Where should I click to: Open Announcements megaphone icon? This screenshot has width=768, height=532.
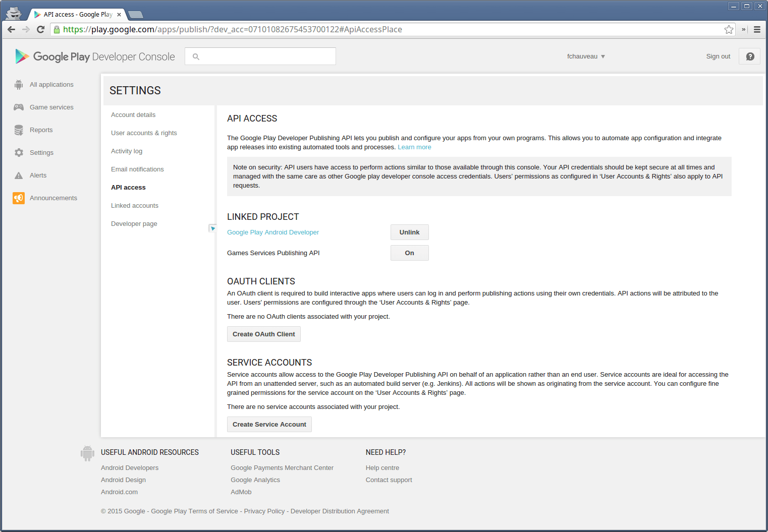[x=19, y=198]
